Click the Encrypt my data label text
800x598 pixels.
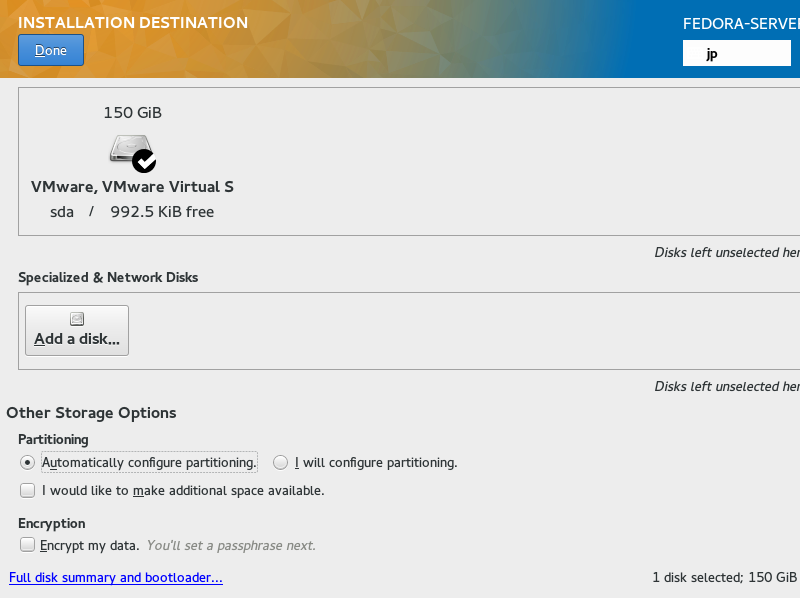pyautogui.click(x=89, y=545)
